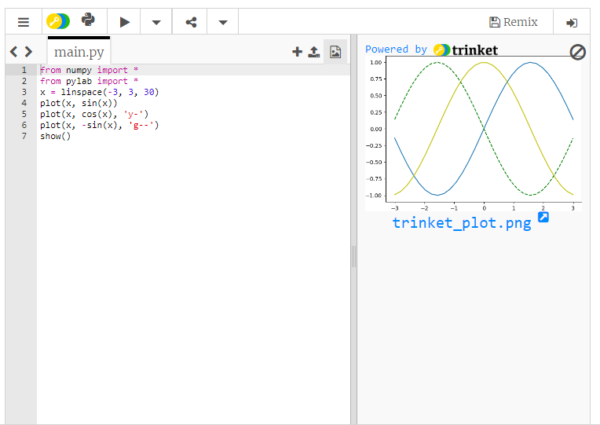Click the open-in-new-window arrow icon

[543, 217]
